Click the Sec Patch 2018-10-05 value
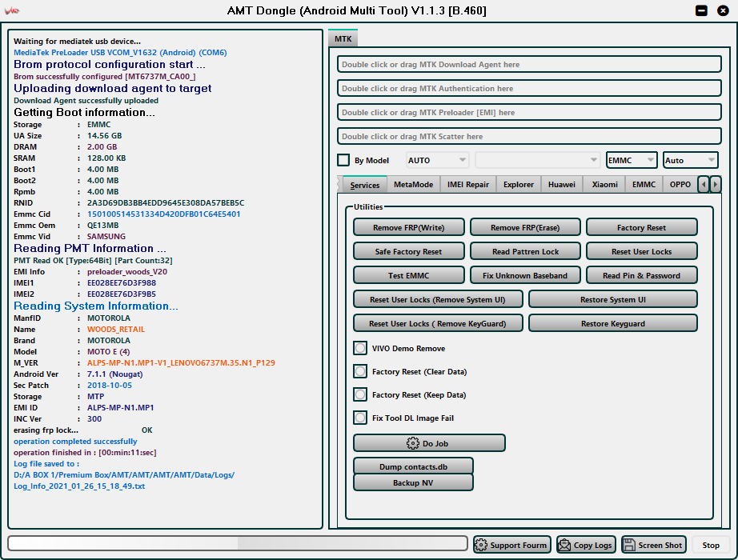Screen dimensions: 738x560 [x=110, y=386]
